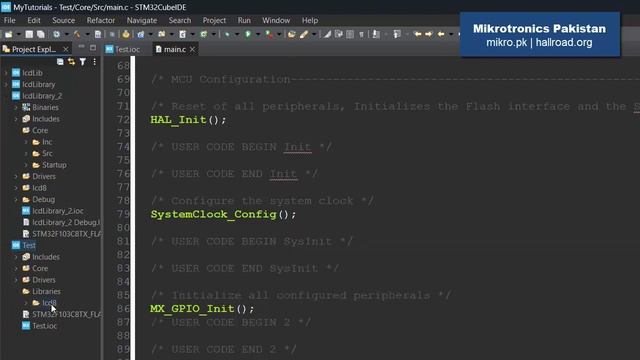Image resolution: width=640 pixels, height=360 pixels.
Task: Click the New file toolbar icon
Action: (x=9, y=35)
